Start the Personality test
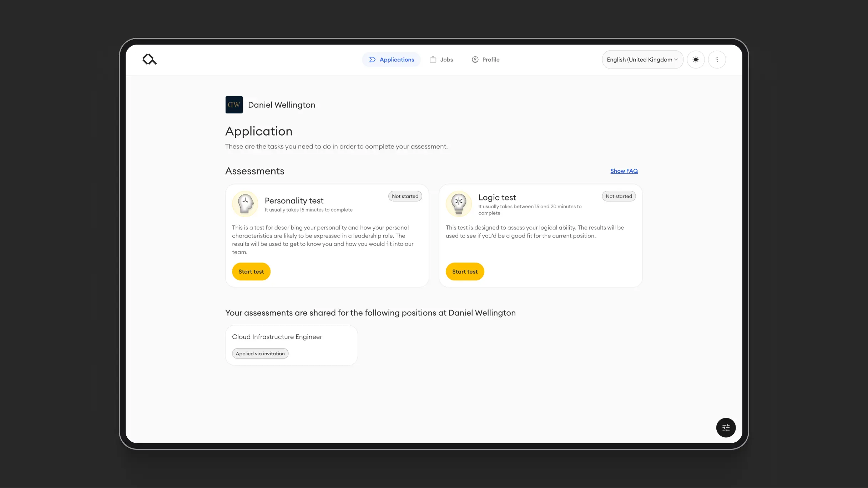 click(x=251, y=271)
